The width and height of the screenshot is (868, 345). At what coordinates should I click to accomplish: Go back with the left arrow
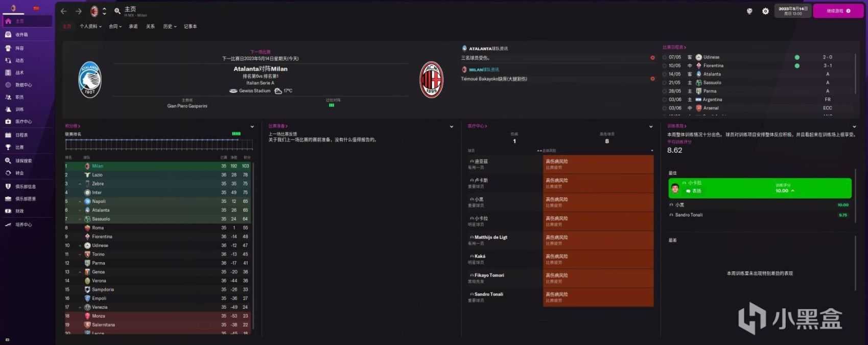click(64, 11)
